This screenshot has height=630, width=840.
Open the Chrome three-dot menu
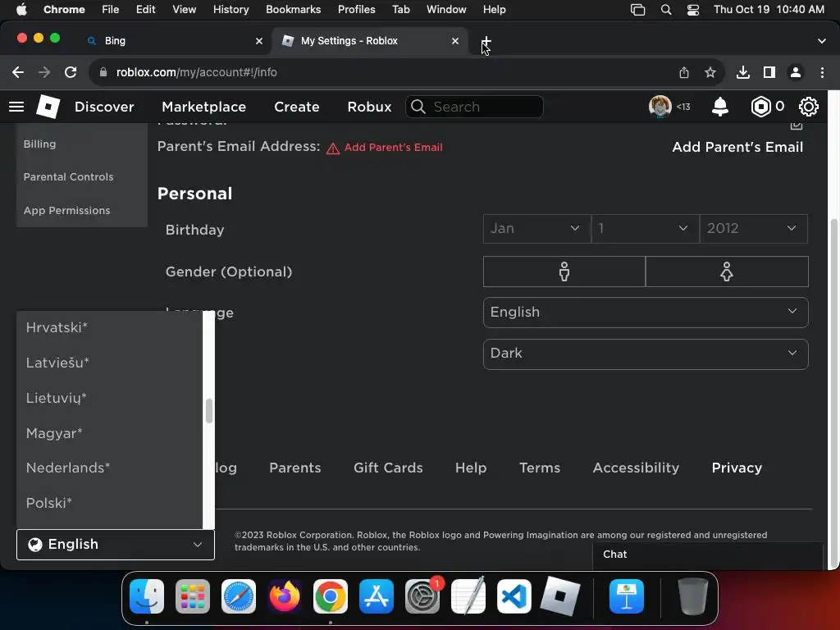point(822,72)
